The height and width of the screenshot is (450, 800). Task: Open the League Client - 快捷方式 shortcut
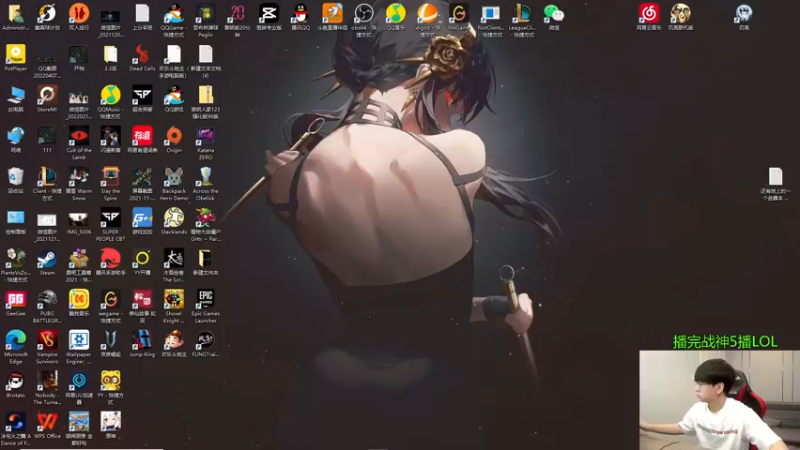coord(47,177)
